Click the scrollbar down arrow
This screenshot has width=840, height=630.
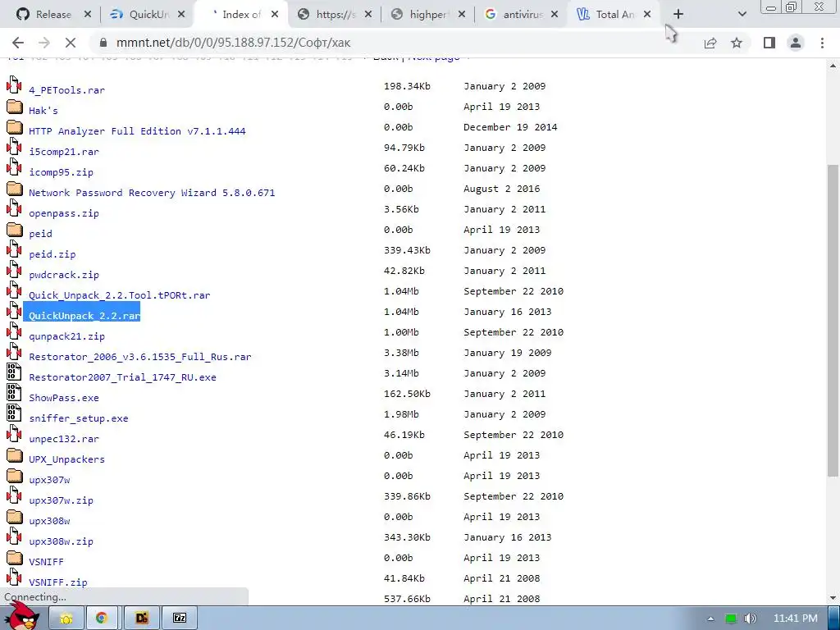pyautogui.click(x=833, y=598)
